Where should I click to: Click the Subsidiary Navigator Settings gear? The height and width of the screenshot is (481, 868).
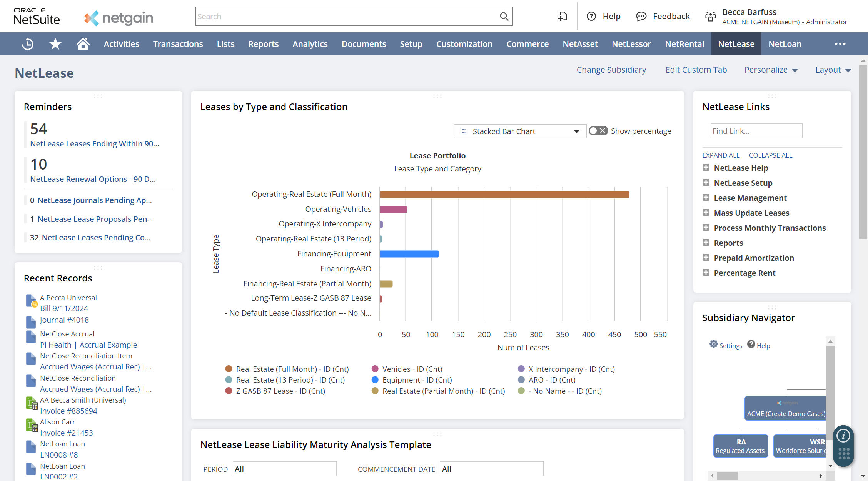pyautogui.click(x=714, y=344)
